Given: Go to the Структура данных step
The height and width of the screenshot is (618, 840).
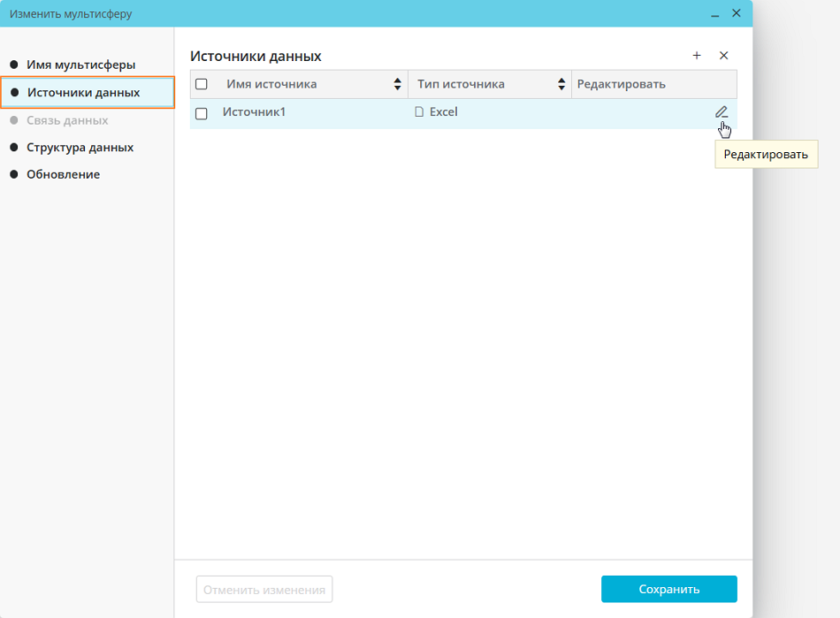Looking at the screenshot, I should [x=80, y=147].
